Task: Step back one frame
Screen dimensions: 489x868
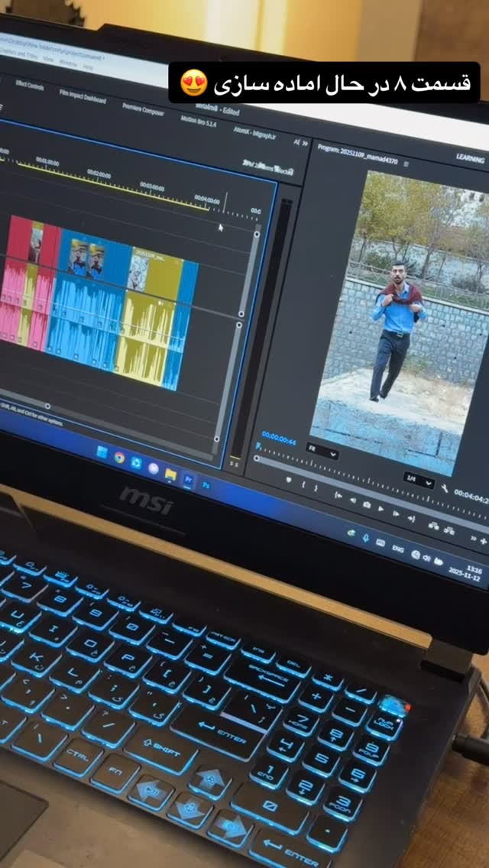Action: (353, 499)
